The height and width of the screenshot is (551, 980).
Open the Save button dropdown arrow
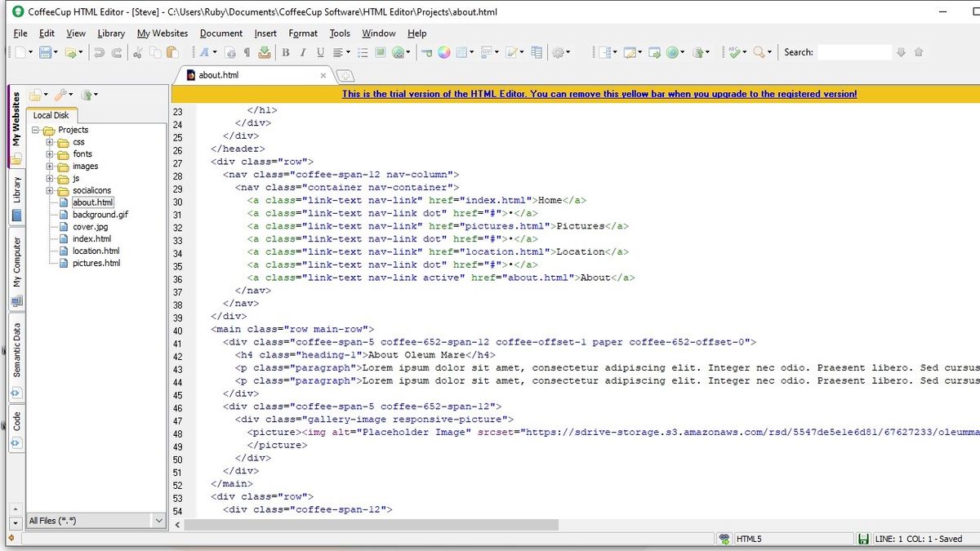pos(55,52)
